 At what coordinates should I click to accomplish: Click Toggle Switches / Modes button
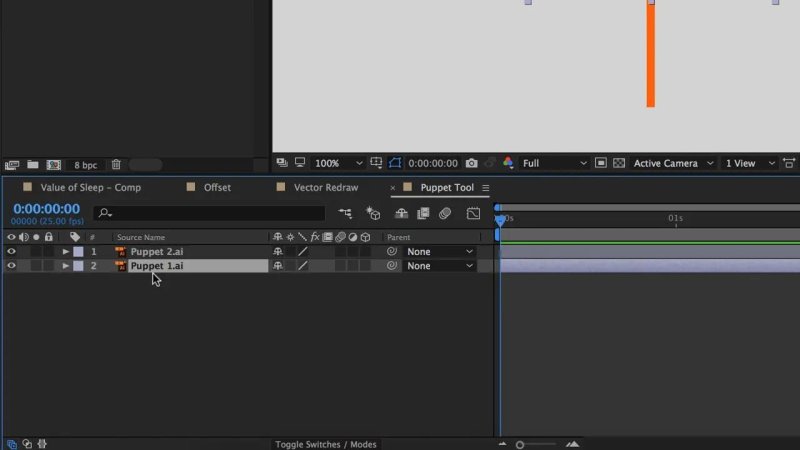click(x=326, y=444)
